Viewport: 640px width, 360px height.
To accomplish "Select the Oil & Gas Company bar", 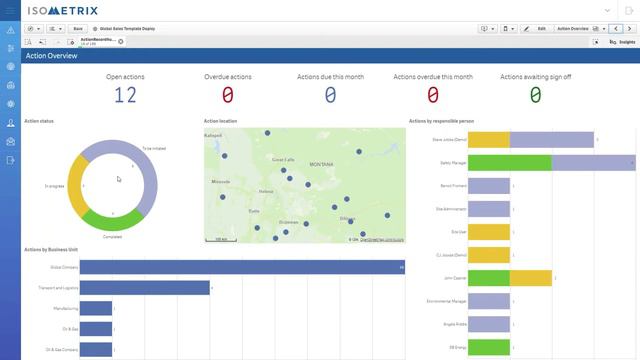I will [96, 349].
